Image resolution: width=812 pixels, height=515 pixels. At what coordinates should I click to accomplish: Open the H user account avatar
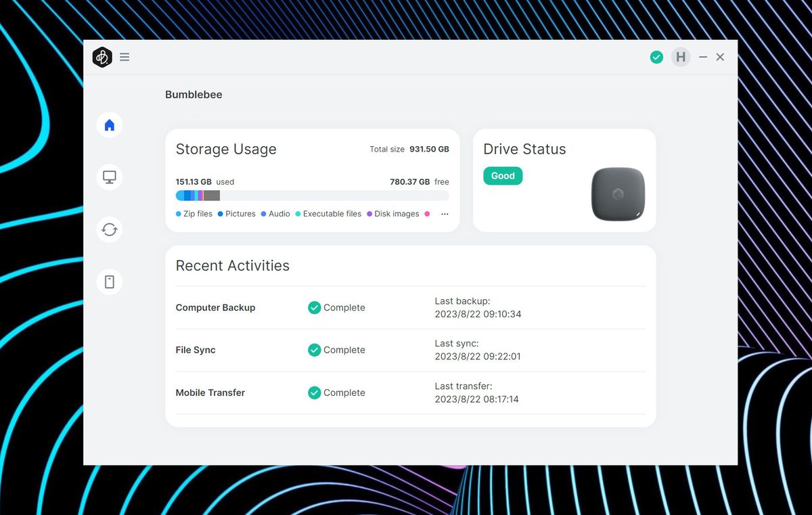(681, 57)
